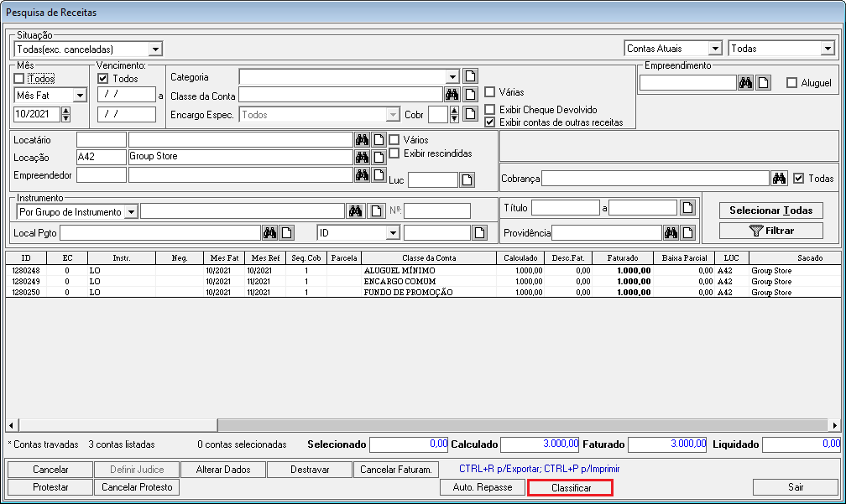Image resolution: width=846 pixels, height=504 pixels.
Task: Click Cancelar Faturam. button
Action: coord(396,470)
